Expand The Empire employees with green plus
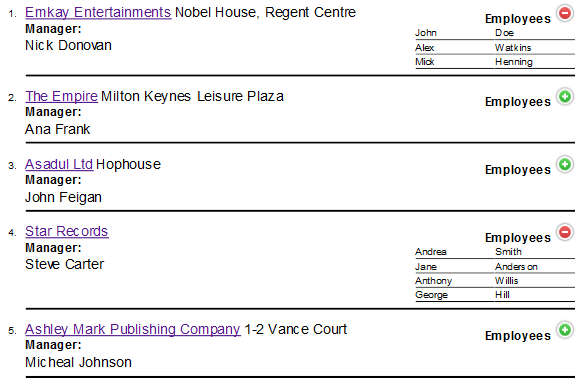582x389 pixels. tap(565, 97)
